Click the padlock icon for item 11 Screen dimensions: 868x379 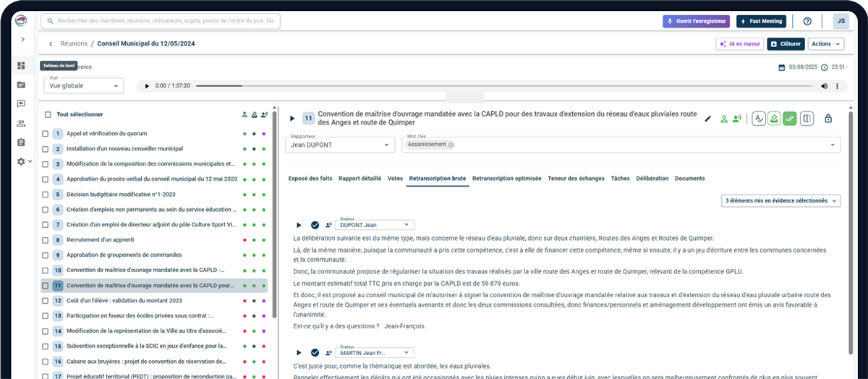click(x=828, y=119)
